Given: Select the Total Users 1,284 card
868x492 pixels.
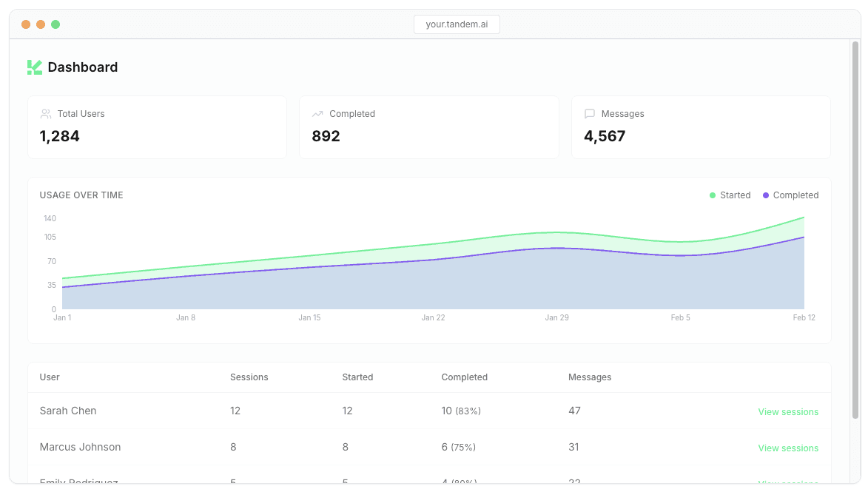Looking at the screenshot, I should (x=157, y=127).
